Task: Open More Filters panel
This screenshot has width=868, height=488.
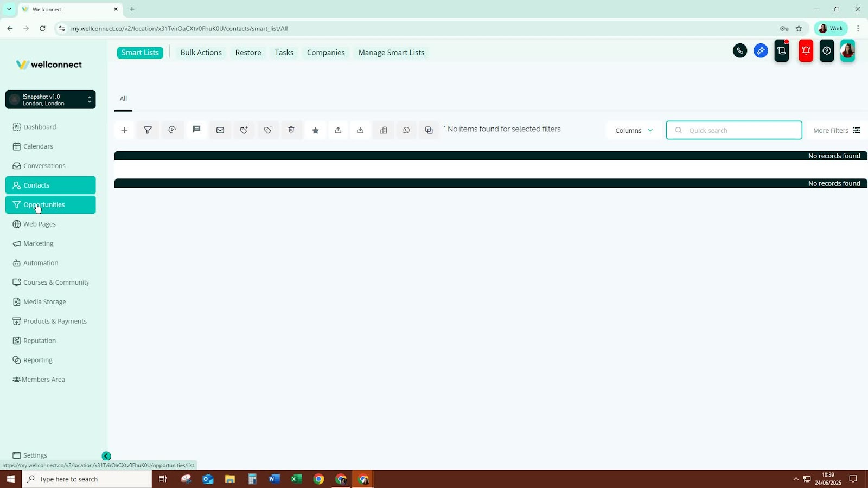Action: point(836,131)
